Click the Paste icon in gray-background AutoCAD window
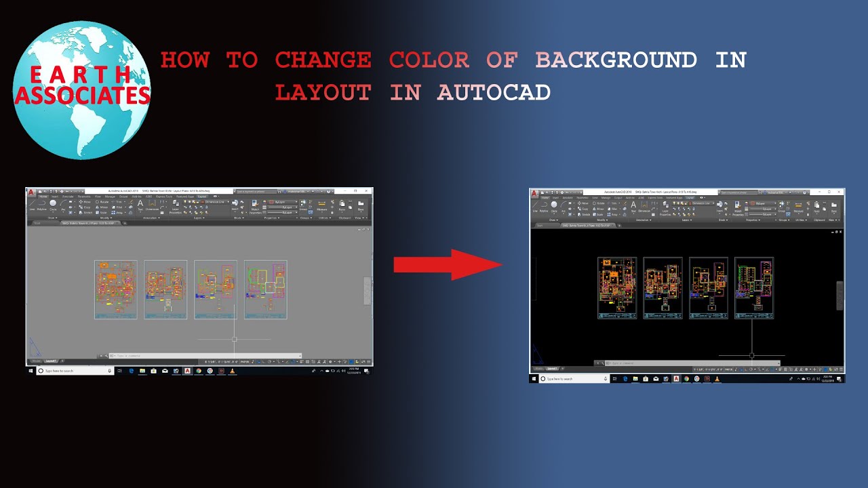Viewport: 868px width, 488px height. coord(342,205)
